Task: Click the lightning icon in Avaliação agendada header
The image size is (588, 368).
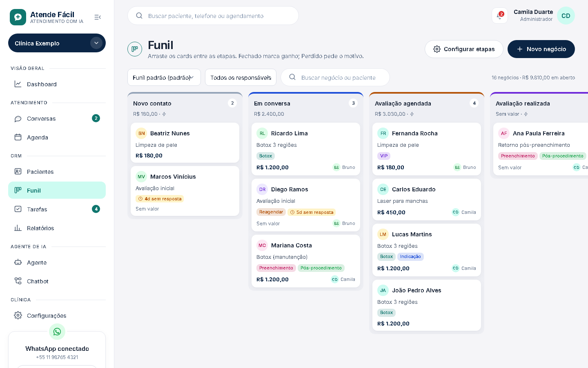Action: (x=412, y=114)
